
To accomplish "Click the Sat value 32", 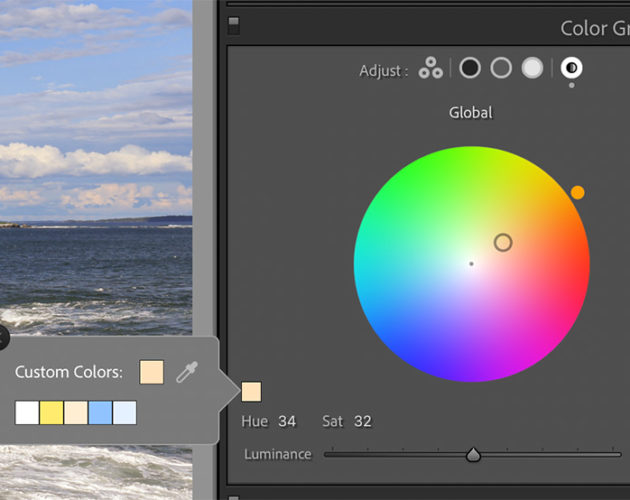I will click(362, 421).
